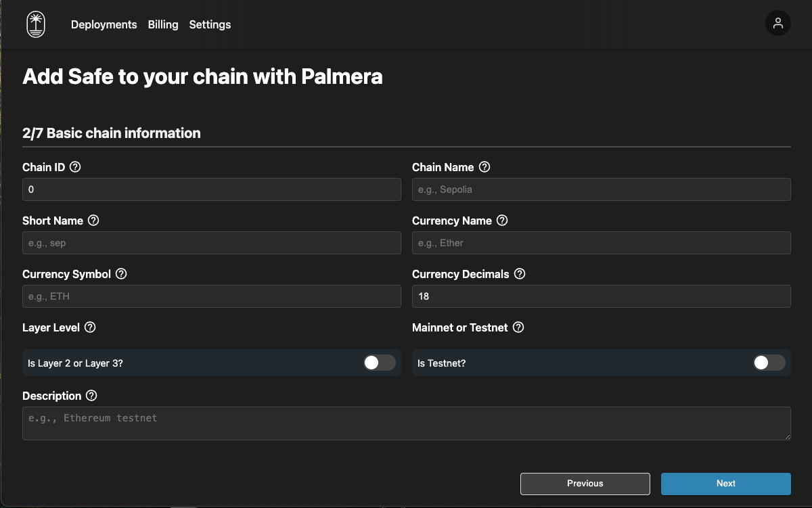Click Layer Level info icon
The image size is (812, 508).
tap(90, 327)
